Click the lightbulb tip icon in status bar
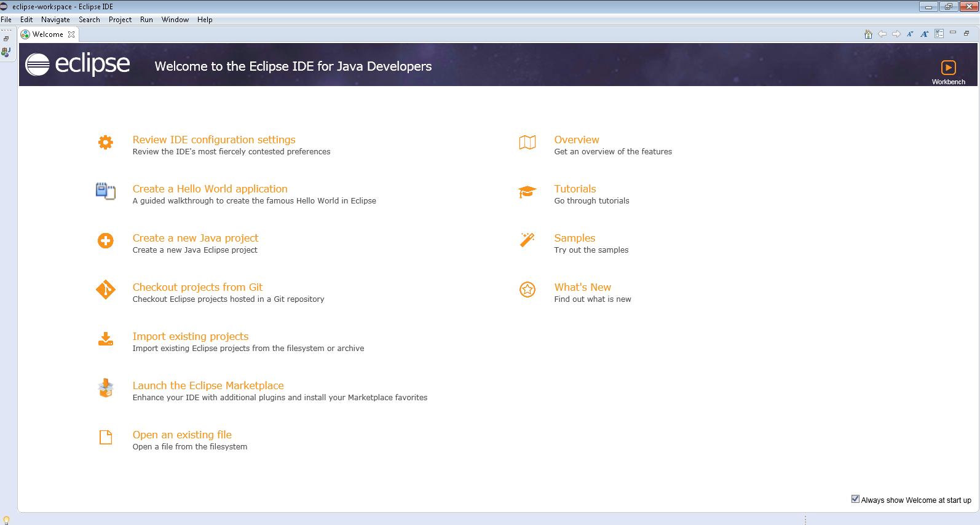Image resolution: width=980 pixels, height=525 pixels. click(6, 520)
